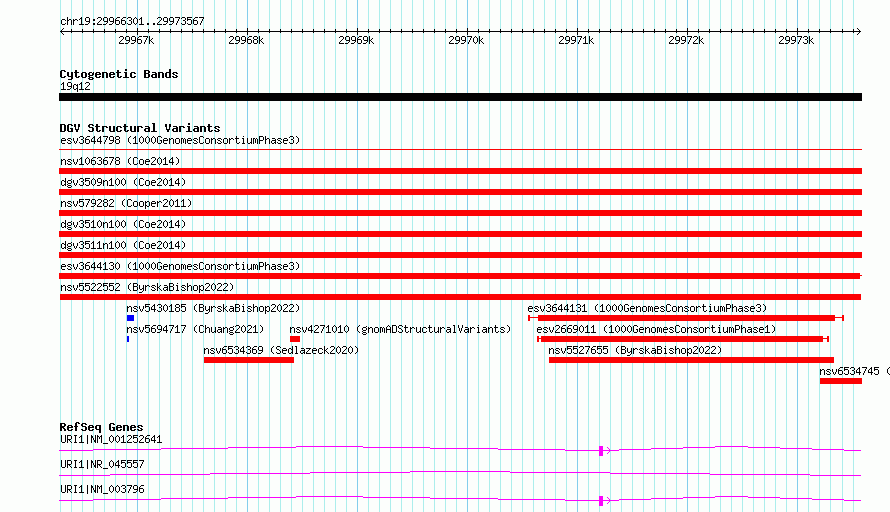Click the ruler's right arrow end

point(859,32)
